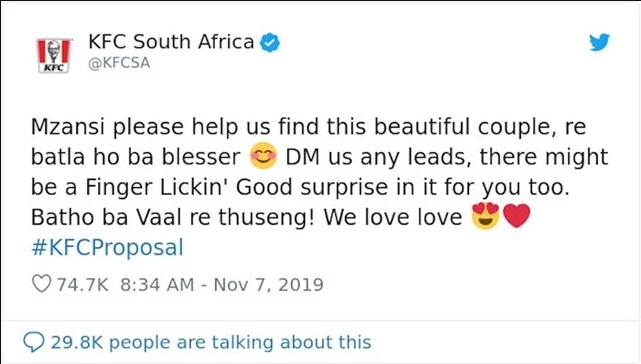The image size is (641, 364).
Task: Click the KFC South Africa display name
Action: pos(171,42)
